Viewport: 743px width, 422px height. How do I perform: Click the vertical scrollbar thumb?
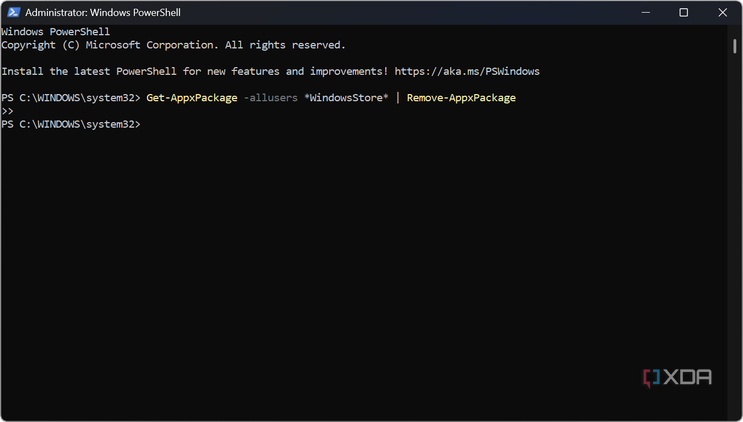tap(734, 46)
